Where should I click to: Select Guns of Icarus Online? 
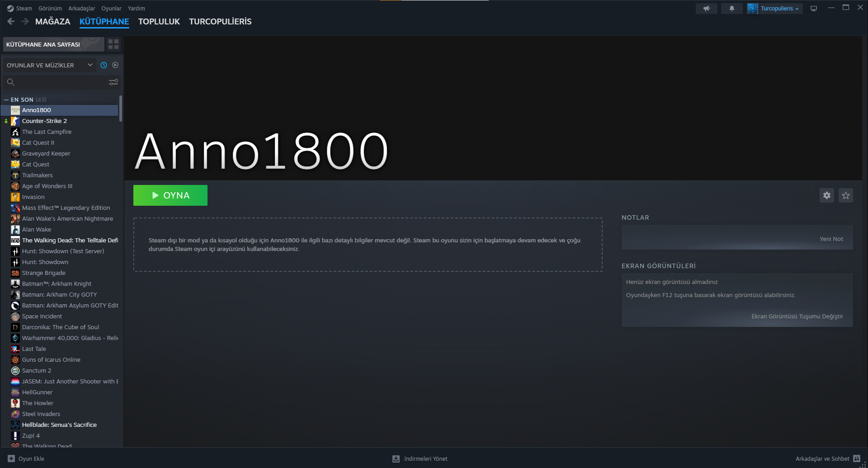(x=59, y=360)
